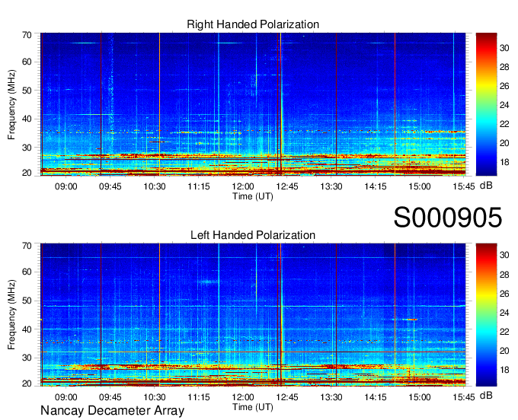Click the 22 dB tick on Left Handed colorbar
Viewport: 518px width, 420px height.
pyautogui.click(x=504, y=332)
